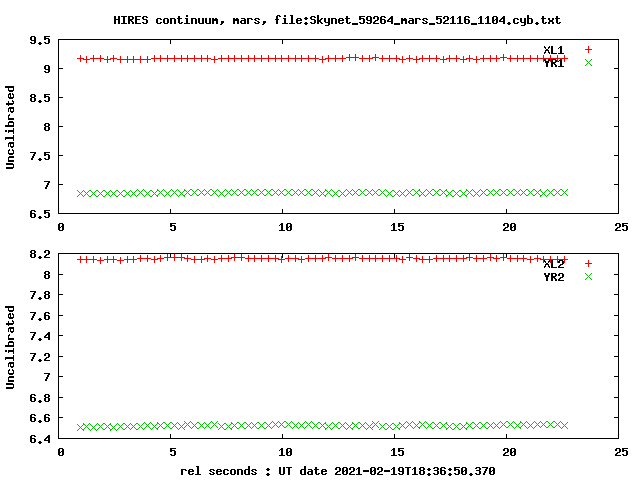Image resolution: width=640 pixels, height=480 pixels.
Task: Click the x-axis 5 tick under the lower plot
Action: 173,452
